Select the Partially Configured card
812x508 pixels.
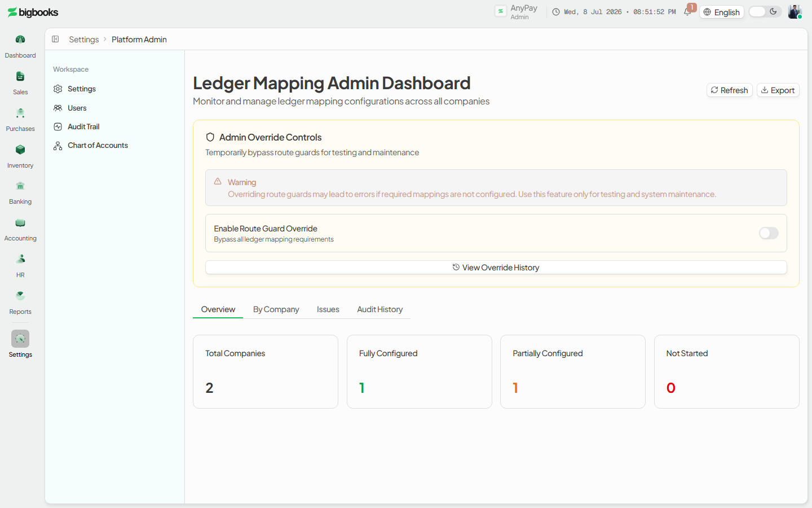tap(573, 371)
